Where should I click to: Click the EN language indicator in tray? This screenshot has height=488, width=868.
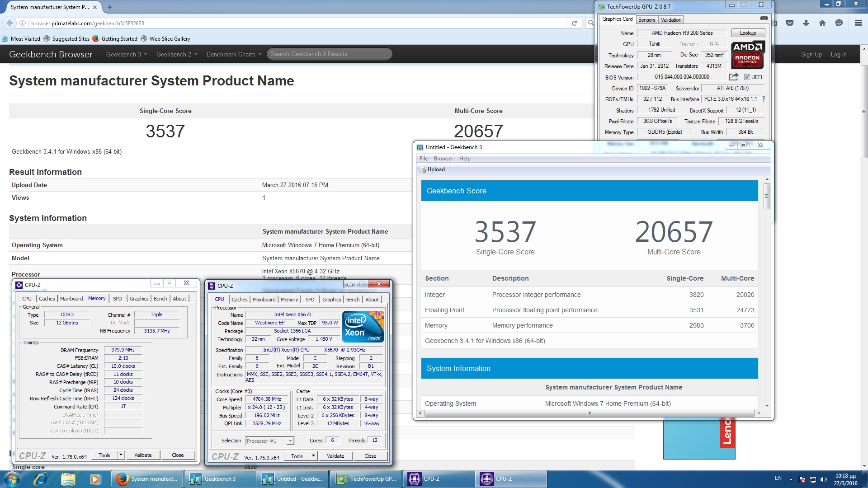tap(778, 478)
